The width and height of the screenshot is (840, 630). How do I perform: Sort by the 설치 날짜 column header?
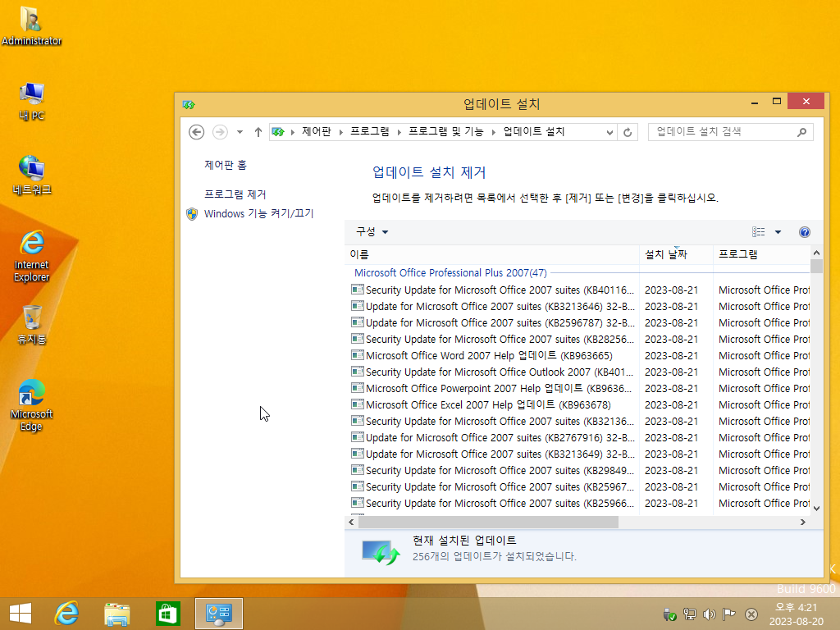point(676,254)
